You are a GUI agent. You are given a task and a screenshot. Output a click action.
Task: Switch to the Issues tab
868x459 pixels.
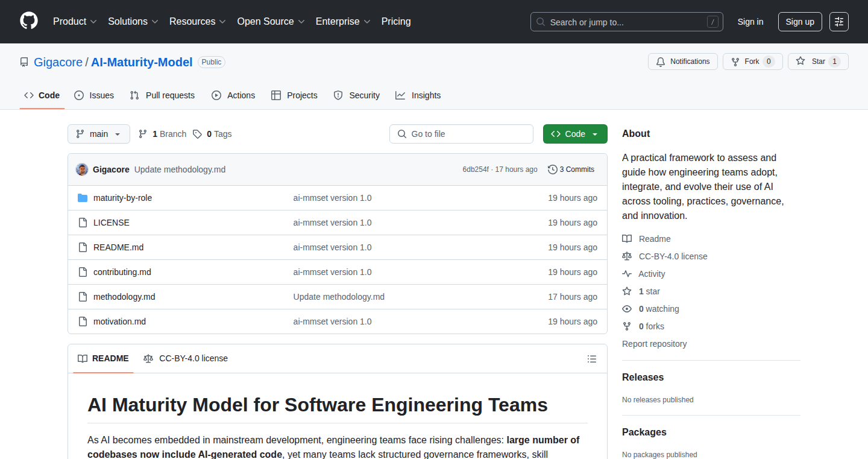94,95
